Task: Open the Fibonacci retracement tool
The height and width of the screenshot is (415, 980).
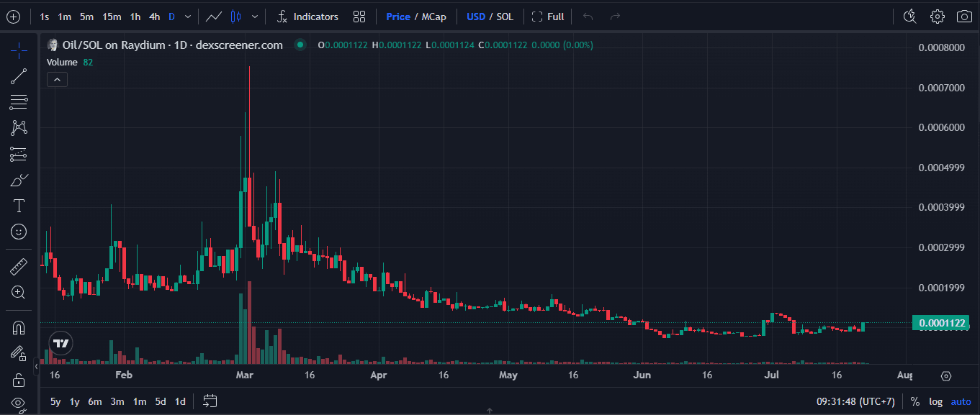Action: tap(19, 102)
